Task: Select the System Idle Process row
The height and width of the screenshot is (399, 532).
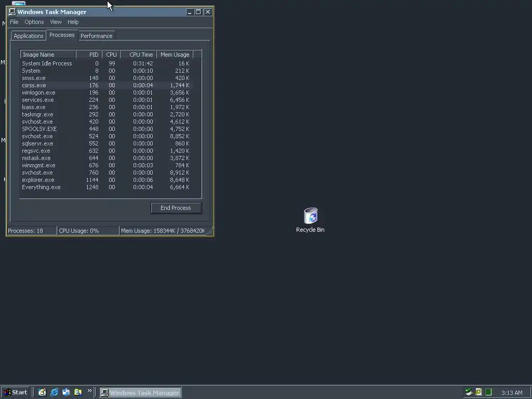Action: (106, 63)
